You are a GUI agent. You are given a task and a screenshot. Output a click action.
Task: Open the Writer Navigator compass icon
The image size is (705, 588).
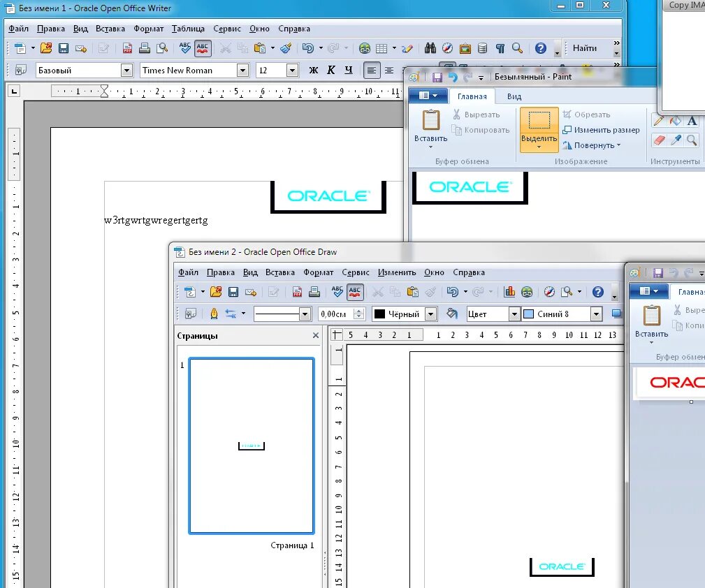tap(447, 48)
